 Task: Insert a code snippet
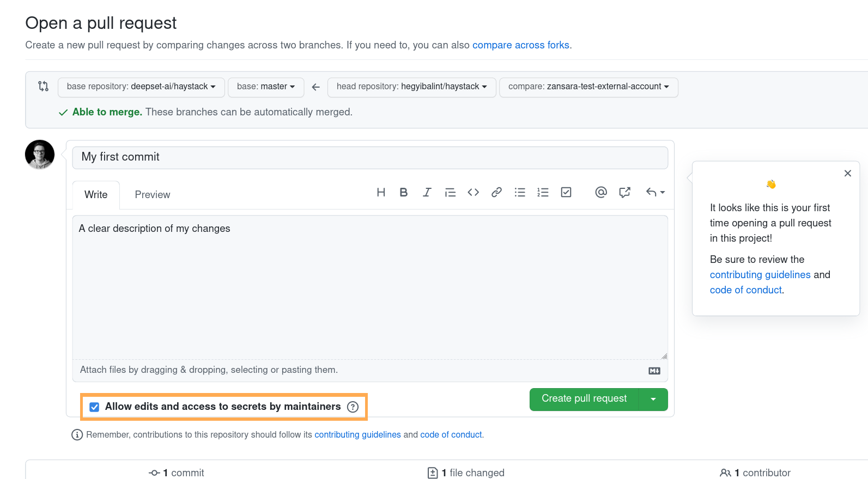[473, 192]
